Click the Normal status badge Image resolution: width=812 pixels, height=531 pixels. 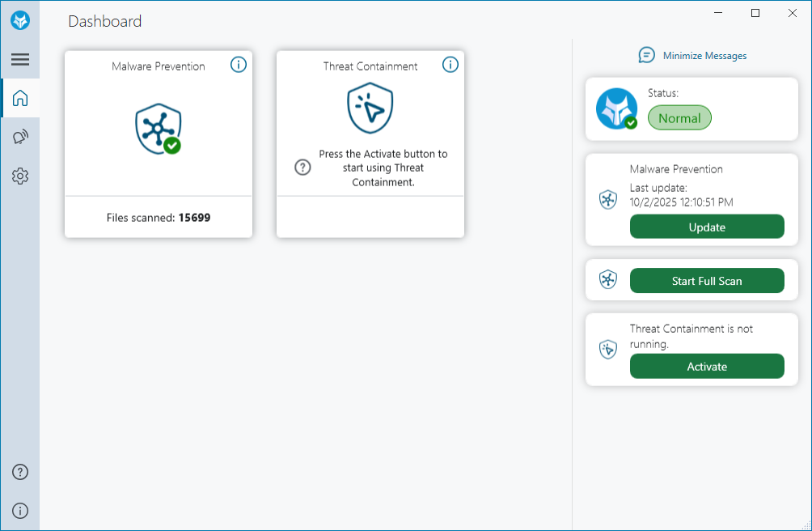point(679,118)
